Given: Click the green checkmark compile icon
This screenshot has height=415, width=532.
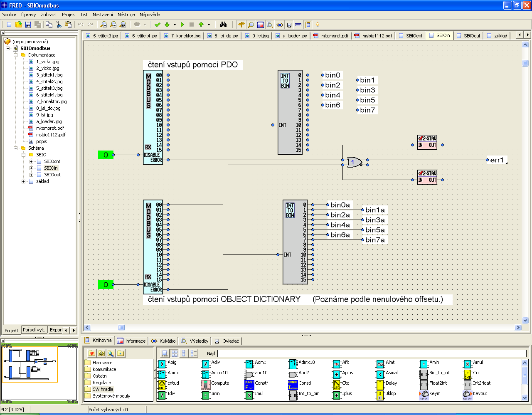Looking at the screenshot, I should pyautogui.click(x=157, y=25).
